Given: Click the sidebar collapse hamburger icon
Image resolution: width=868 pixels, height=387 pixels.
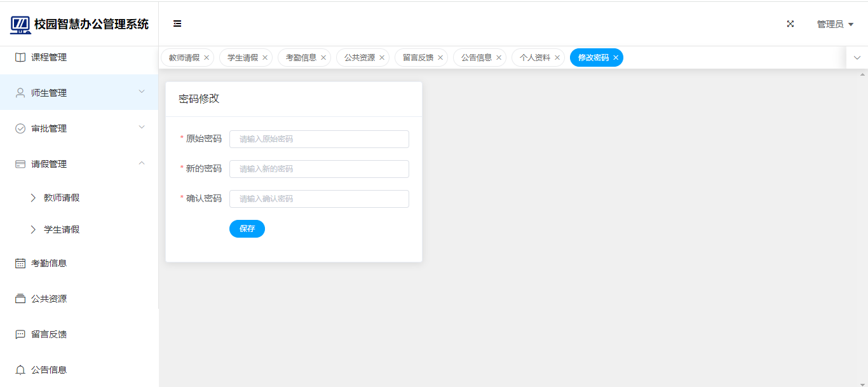Looking at the screenshot, I should (177, 24).
